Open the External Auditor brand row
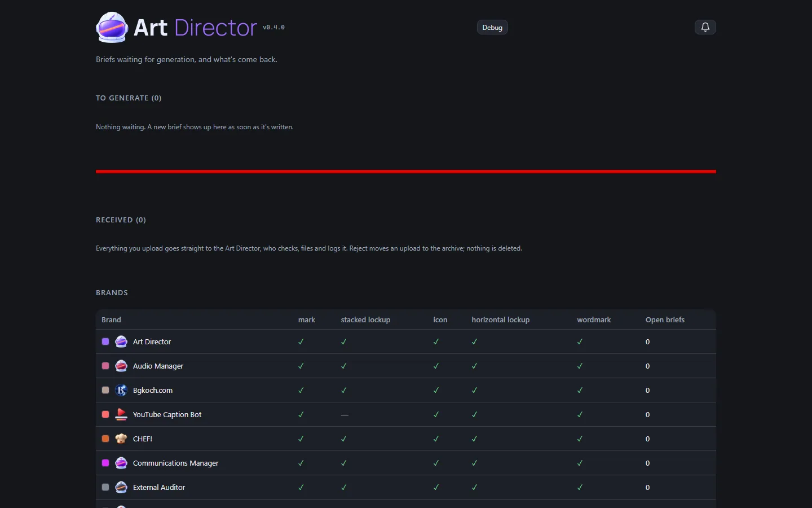 point(406,487)
